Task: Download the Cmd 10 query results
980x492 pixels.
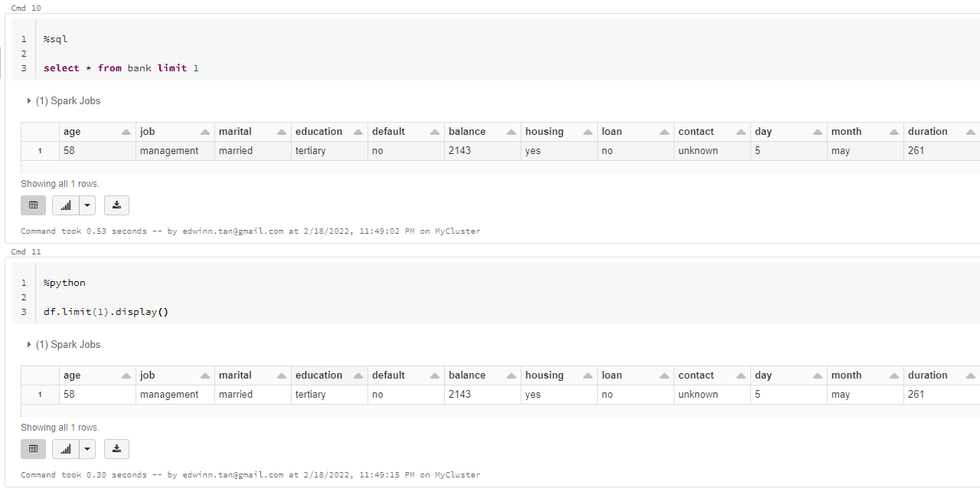Action: tap(116, 205)
